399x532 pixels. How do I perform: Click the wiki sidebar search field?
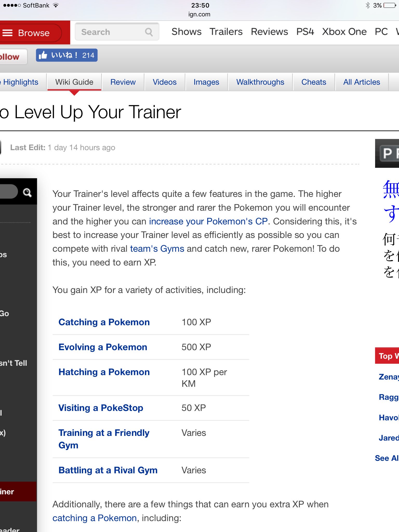point(9,192)
